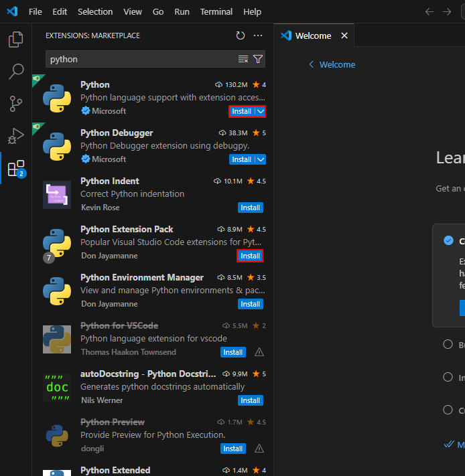Install the autoDocstring extension

(x=251, y=400)
